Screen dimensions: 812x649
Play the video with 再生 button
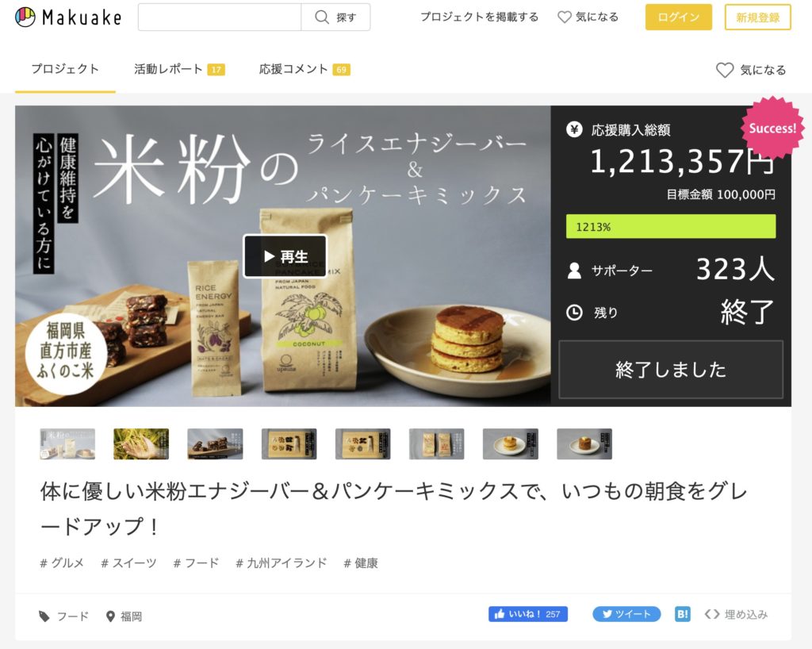(x=285, y=256)
